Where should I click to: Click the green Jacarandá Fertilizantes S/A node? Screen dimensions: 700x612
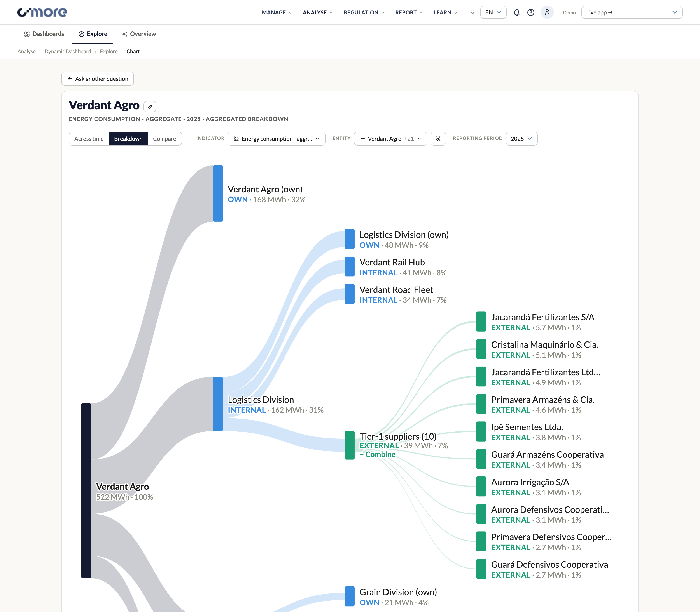point(481,321)
